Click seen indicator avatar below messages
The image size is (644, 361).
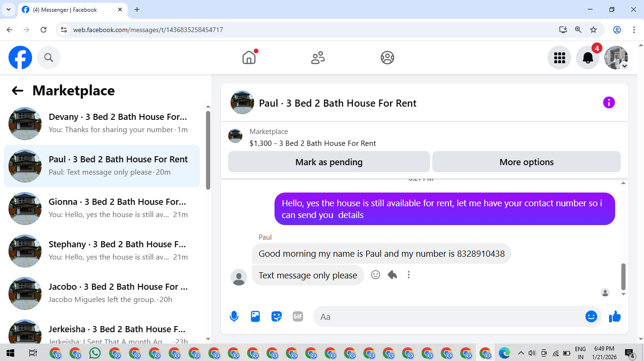(605, 293)
